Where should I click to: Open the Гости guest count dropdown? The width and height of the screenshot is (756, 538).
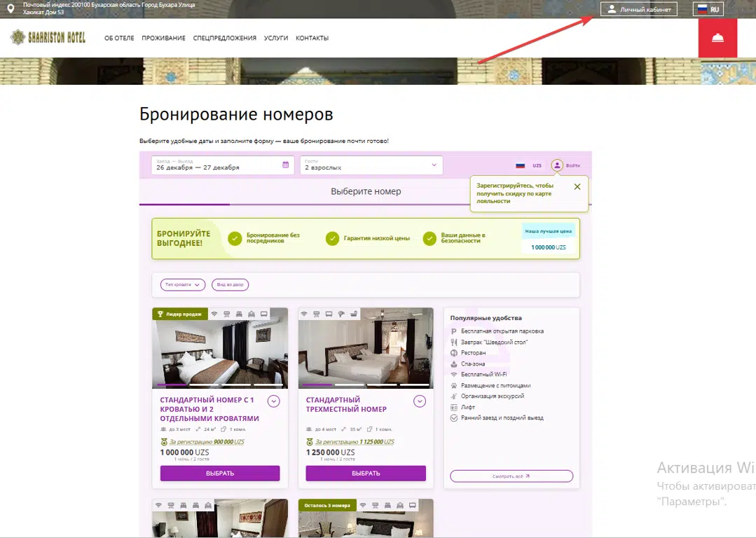pyautogui.click(x=371, y=165)
